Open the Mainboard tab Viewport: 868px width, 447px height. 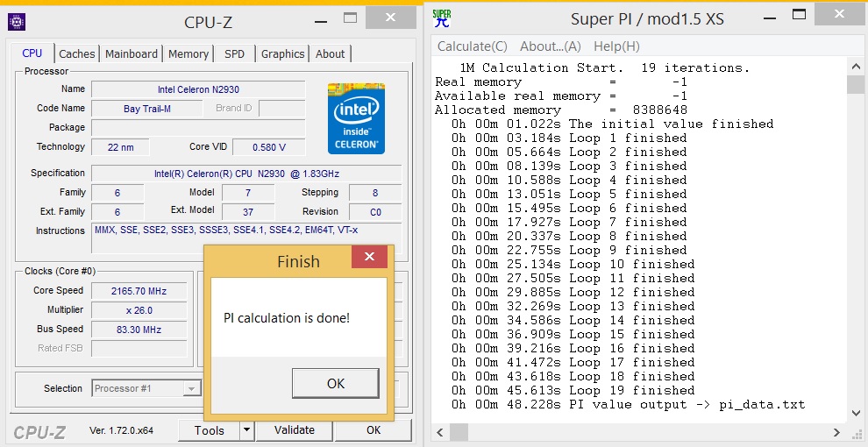132,53
